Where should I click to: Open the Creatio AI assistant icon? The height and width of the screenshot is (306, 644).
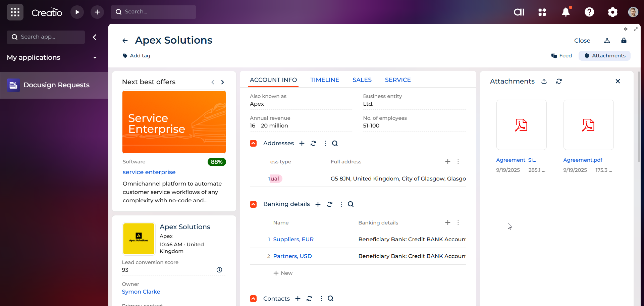tap(519, 12)
